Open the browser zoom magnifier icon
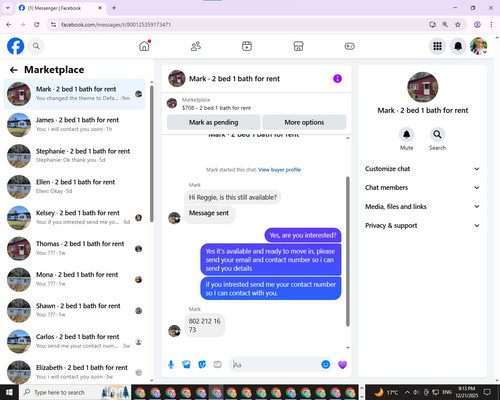500x400 pixels. click(445, 24)
